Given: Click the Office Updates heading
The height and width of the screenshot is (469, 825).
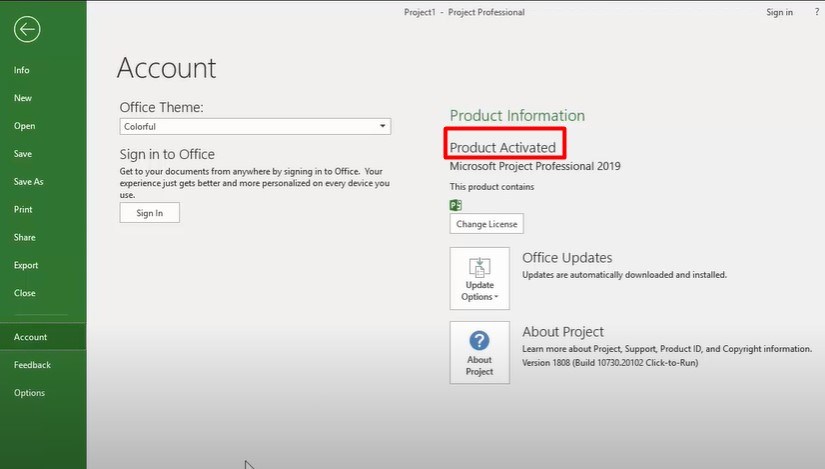Looking at the screenshot, I should click(567, 257).
